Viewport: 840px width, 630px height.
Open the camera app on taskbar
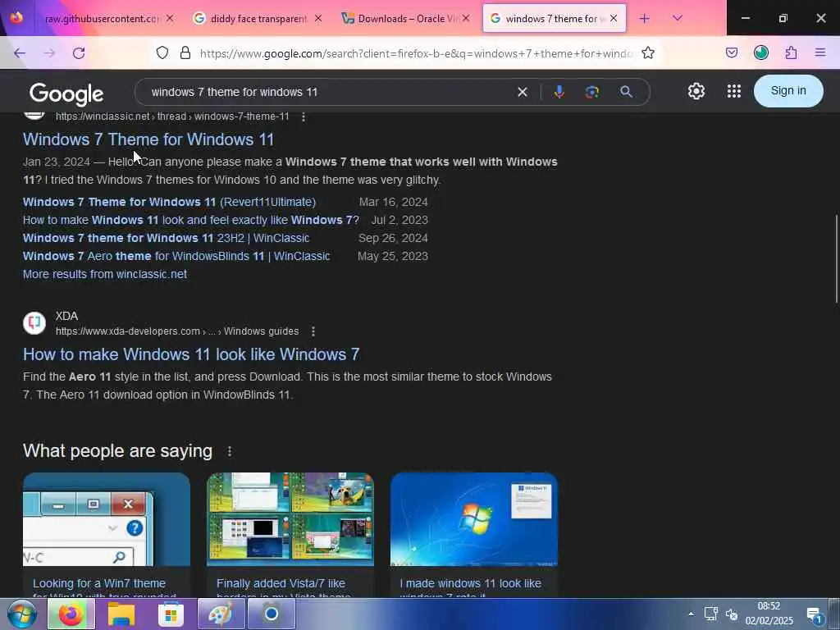pos(271,614)
